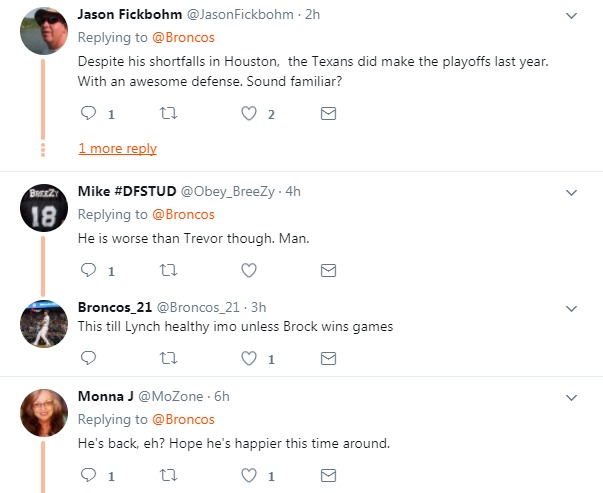Open dropdown caret on Mike #DFSTUD's tweet
The image size is (603, 493).
pyautogui.click(x=571, y=191)
